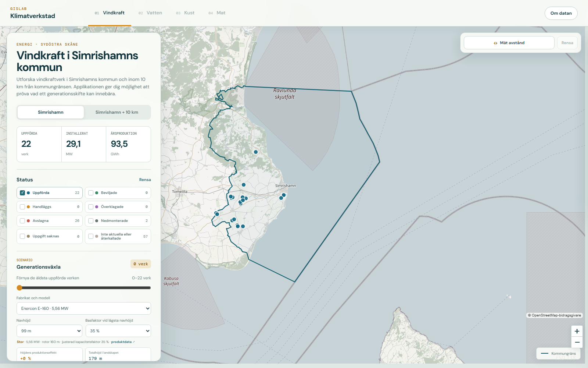Click the Årsproduktion 93,5 GWh value
Viewport: 588px width, 368px height.
[x=119, y=144]
